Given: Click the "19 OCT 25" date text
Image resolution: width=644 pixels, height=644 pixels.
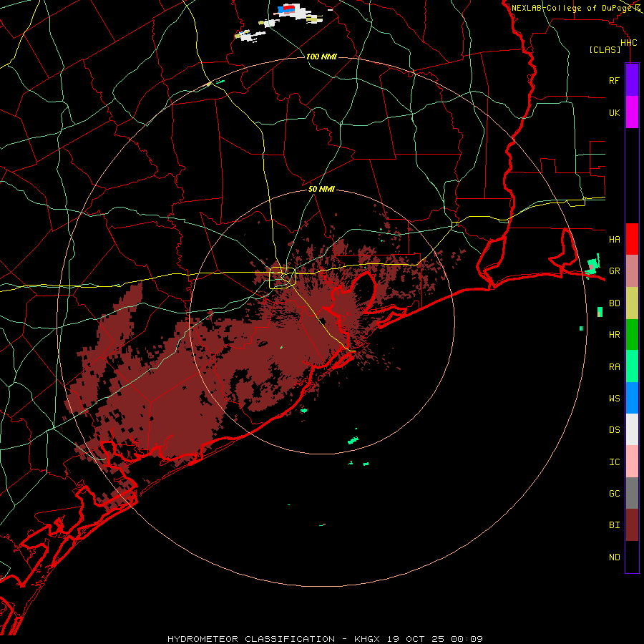Looking at the screenshot, I should pos(416,639).
